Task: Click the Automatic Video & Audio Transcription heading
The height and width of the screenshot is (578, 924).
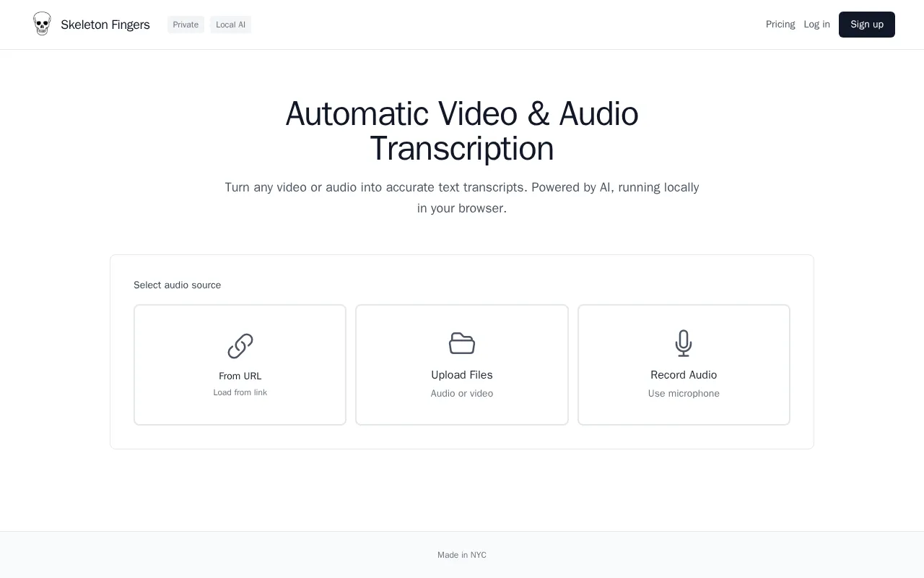Action: [x=462, y=131]
